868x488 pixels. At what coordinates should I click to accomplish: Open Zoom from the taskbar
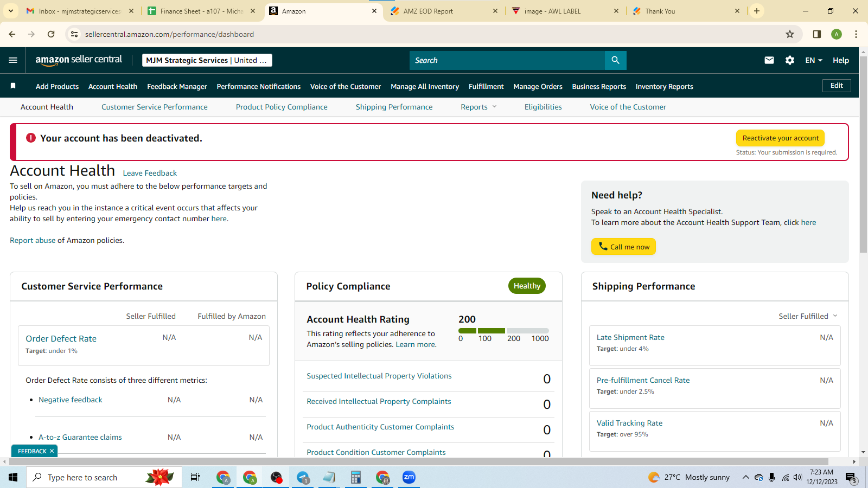tap(409, 477)
